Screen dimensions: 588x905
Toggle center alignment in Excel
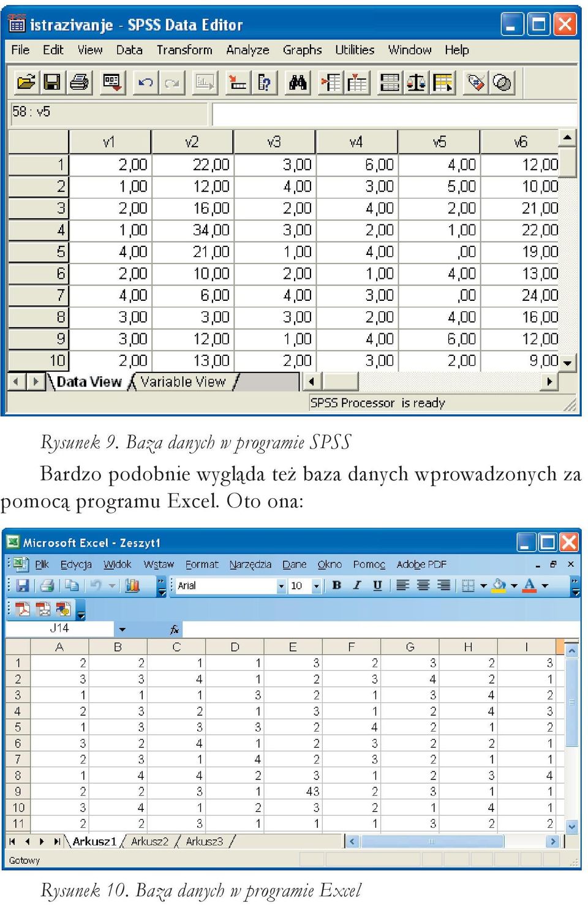coord(423,586)
